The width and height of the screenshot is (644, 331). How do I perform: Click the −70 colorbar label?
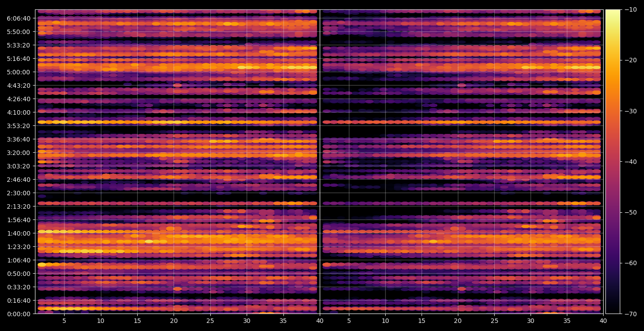point(631,314)
